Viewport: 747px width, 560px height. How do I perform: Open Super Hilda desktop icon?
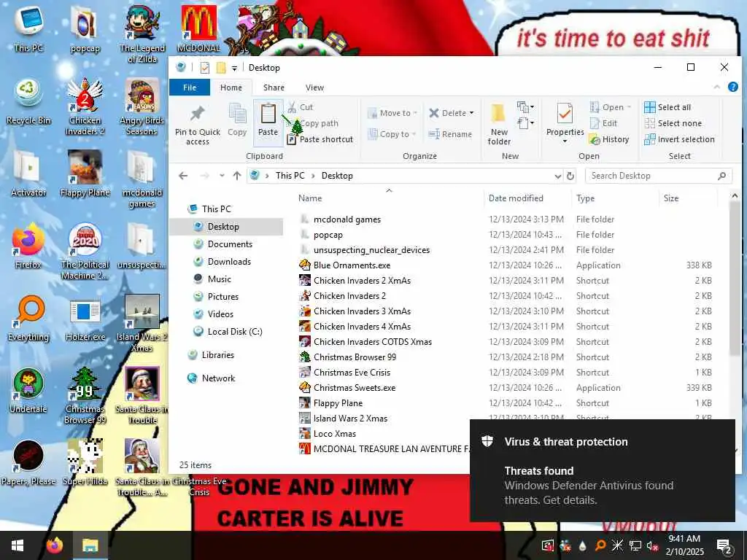(x=85, y=462)
